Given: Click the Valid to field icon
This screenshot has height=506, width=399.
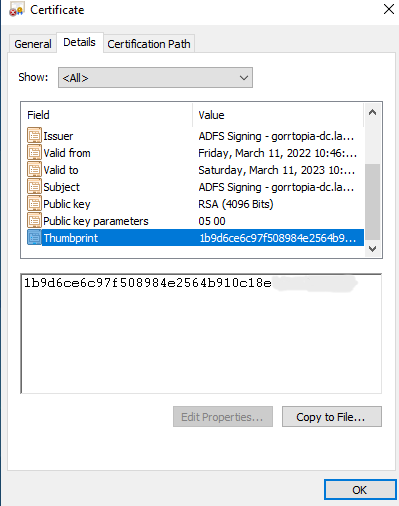Looking at the screenshot, I should pyautogui.click(x=34, y=169).
